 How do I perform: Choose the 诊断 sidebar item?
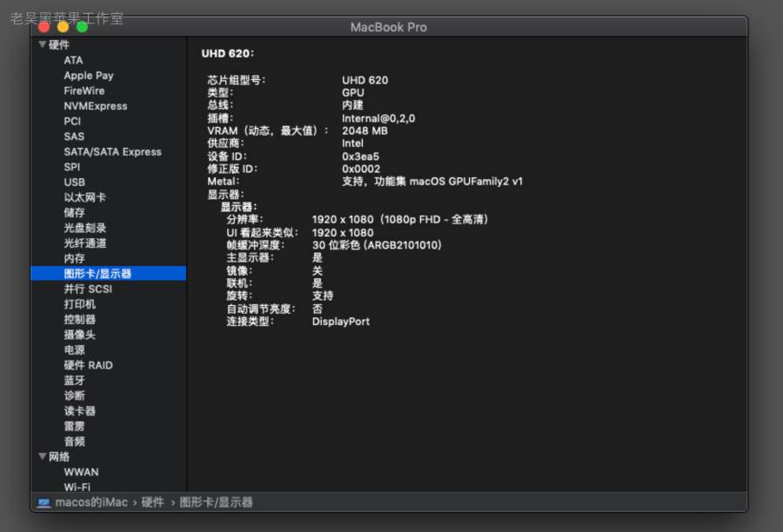(74, 396)
